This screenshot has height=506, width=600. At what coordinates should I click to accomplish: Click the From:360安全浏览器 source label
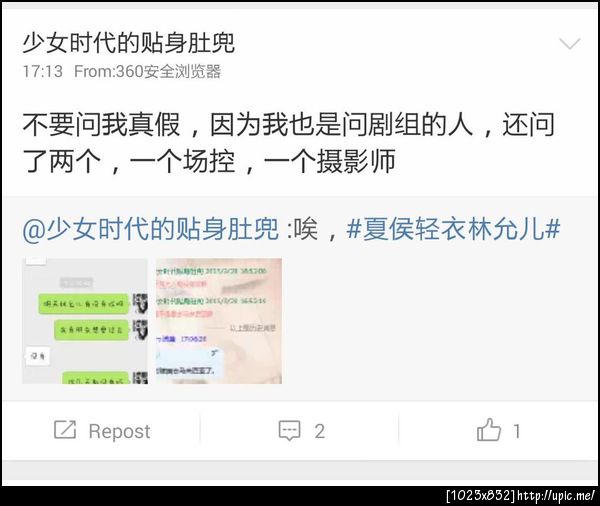point(147,72)
